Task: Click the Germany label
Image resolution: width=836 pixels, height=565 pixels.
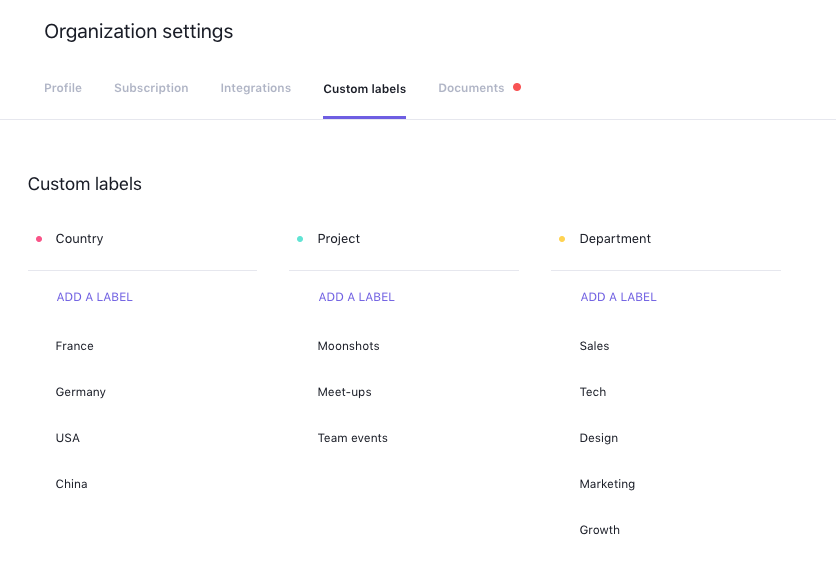Action: click(81, 392)
